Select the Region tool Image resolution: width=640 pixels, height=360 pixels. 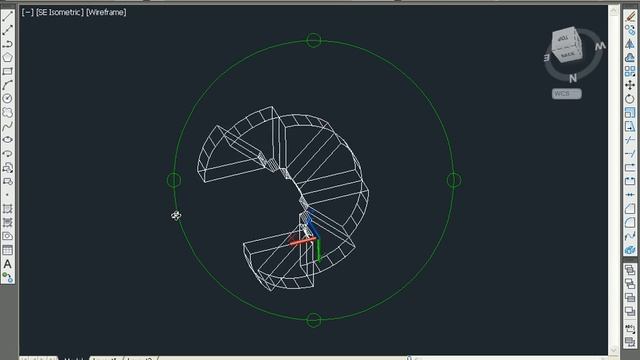coord(7,236)
